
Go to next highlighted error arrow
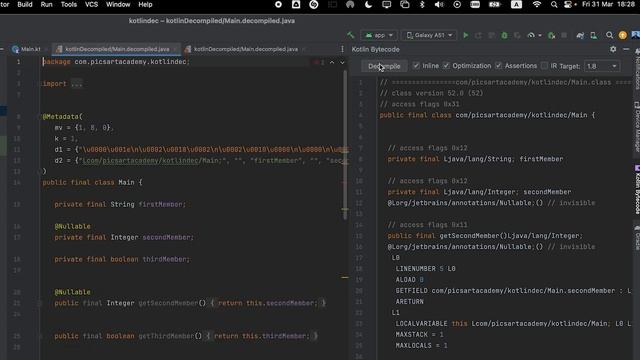342,62
